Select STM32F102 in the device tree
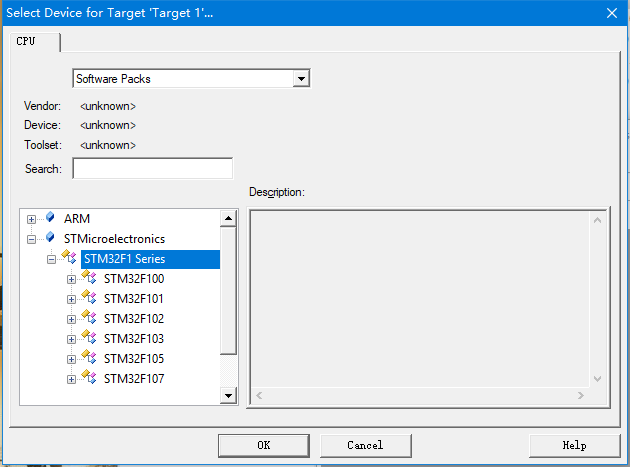Screen dimensions: 630x467 [x=134, y=319]
